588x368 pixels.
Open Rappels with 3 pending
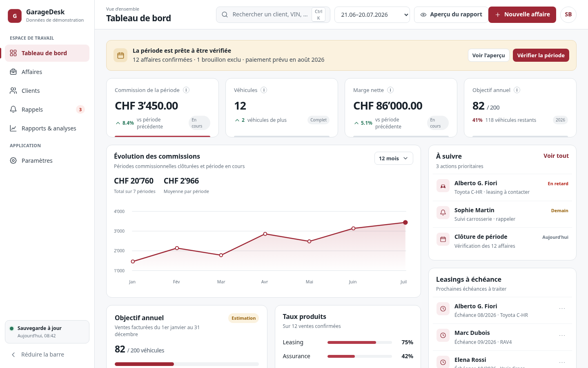tap(47, 110)
